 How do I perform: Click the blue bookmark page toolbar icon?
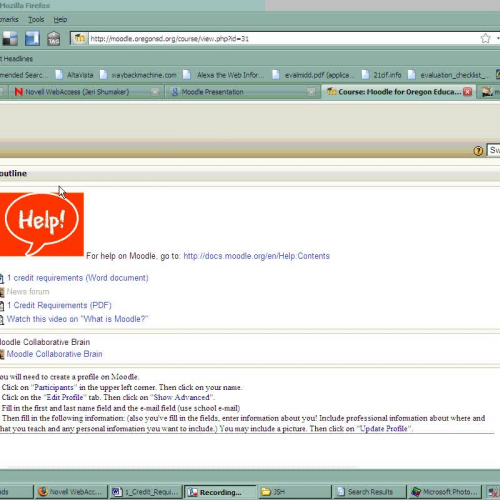(x=32, y=38)
